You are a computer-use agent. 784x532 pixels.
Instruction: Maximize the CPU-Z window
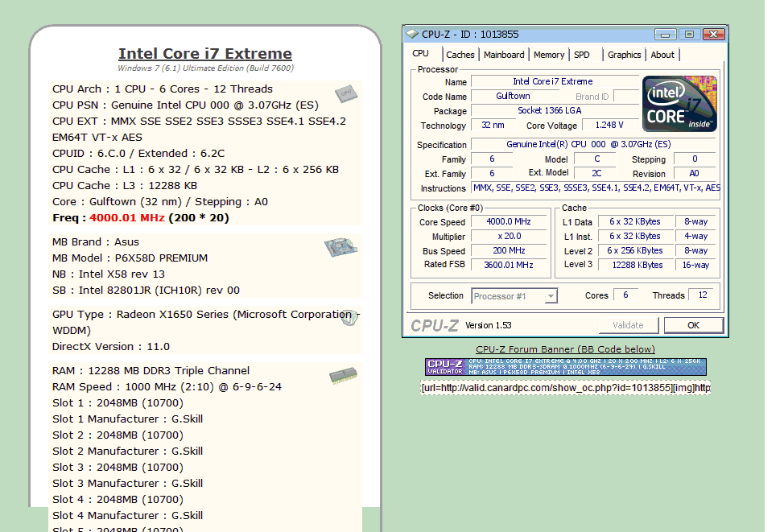pyautogui.click(x=689, y=35)
